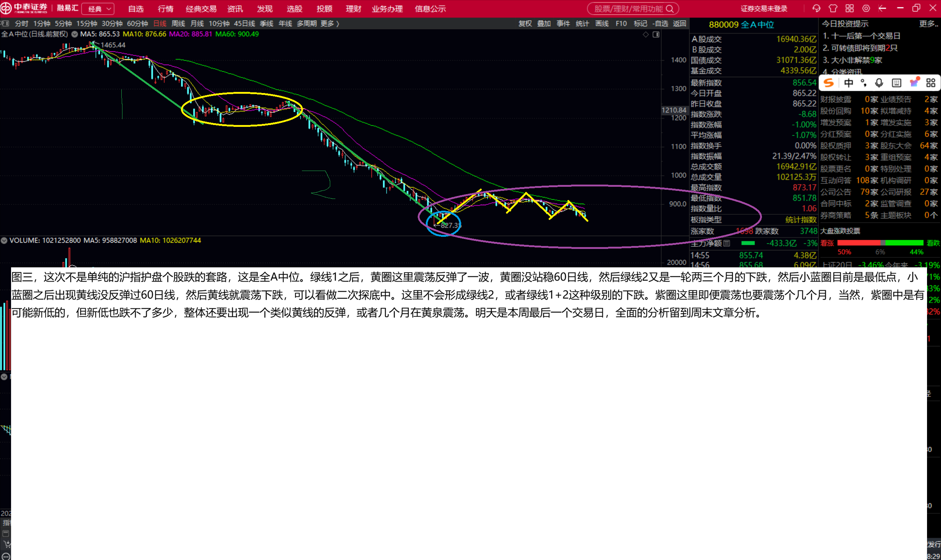Click the red-green 大盘涨跌投票 poll bar
This screenshot has width=941, height=560.
[880, 243]
